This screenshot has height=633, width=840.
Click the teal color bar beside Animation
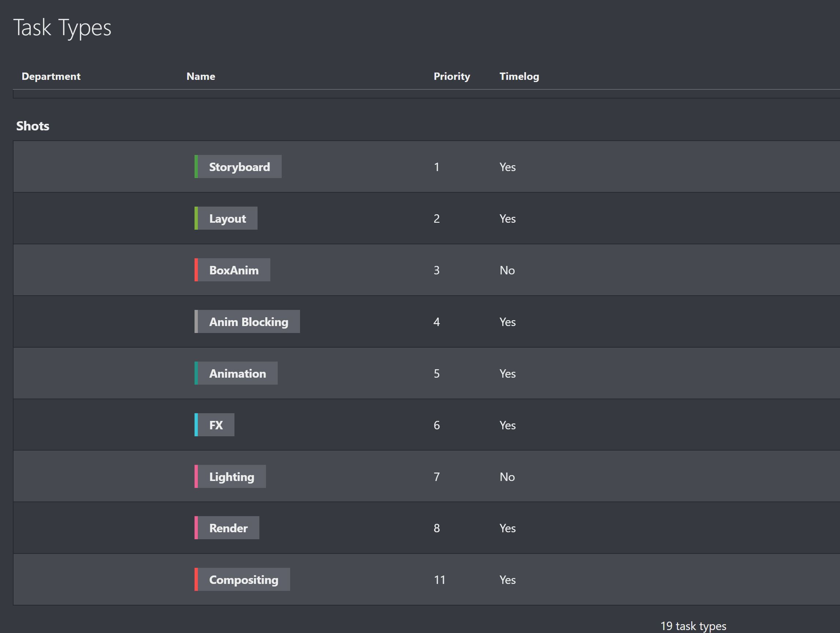(196, 373)
